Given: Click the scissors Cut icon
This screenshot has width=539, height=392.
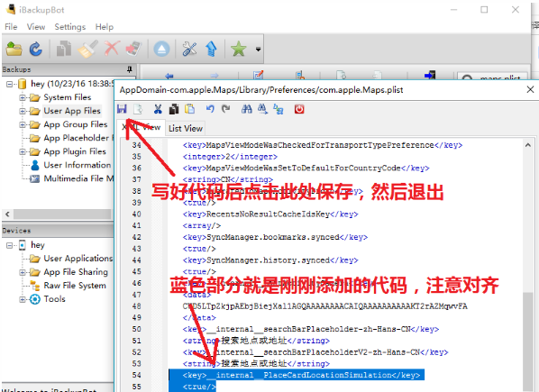Looking at the screenshot, I should tap(158, 109).
